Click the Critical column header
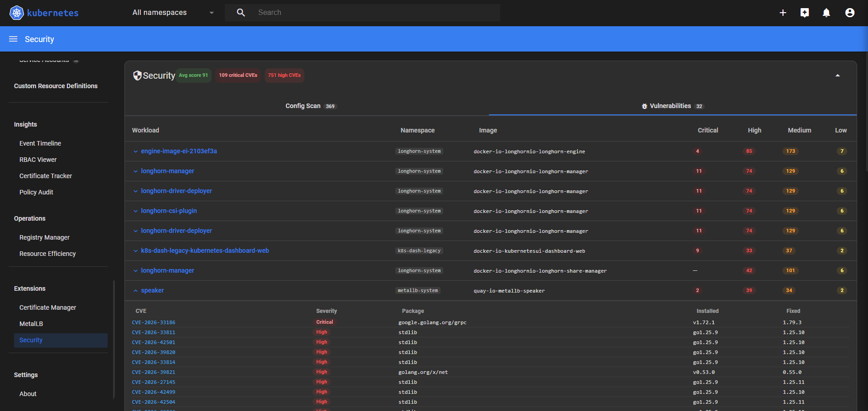Image resolution: width=868 pixels, height=411 pixels. point(708,130)
